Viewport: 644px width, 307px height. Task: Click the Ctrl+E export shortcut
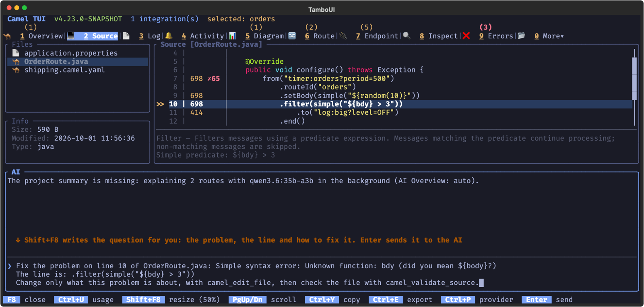[x=400, y=300]
